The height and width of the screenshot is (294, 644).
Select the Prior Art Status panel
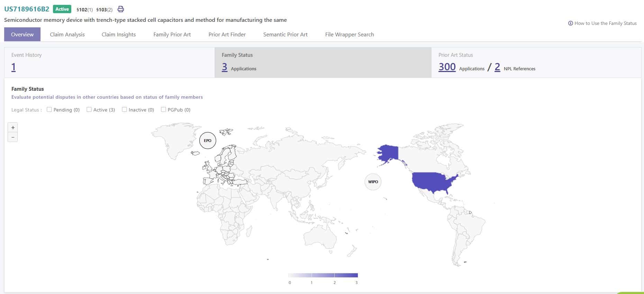pyautogui.click(x=536, y=62)
